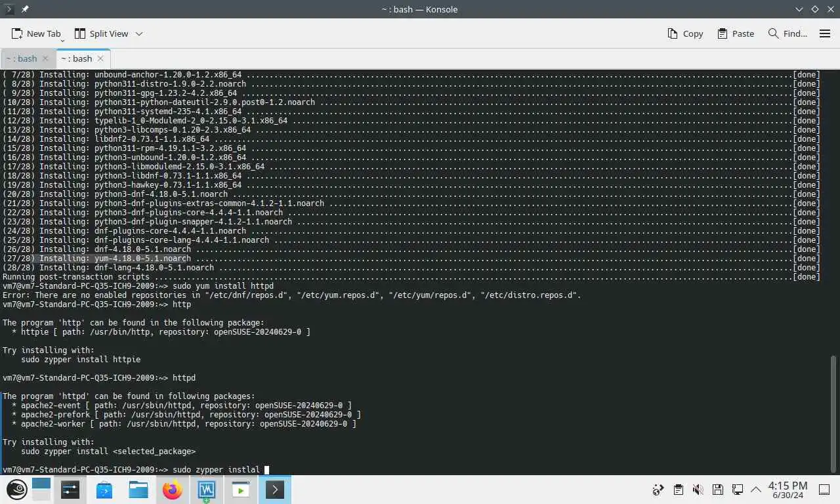Click the show desktop button

pyautogui.click(x=824, y=490)
